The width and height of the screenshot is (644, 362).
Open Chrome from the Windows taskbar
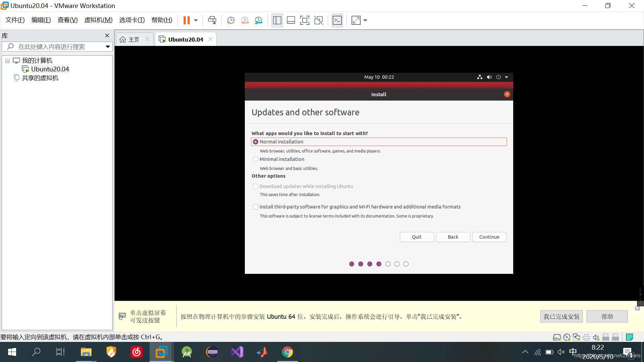[287, 352]
